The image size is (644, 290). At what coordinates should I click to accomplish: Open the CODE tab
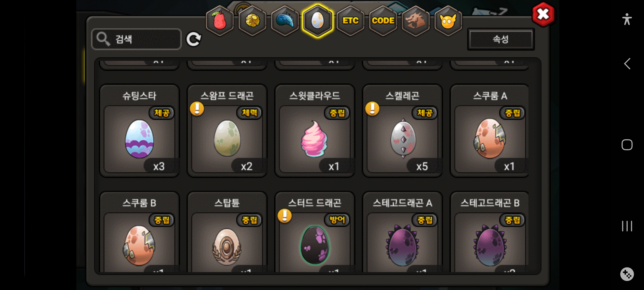tap(383, 20)
